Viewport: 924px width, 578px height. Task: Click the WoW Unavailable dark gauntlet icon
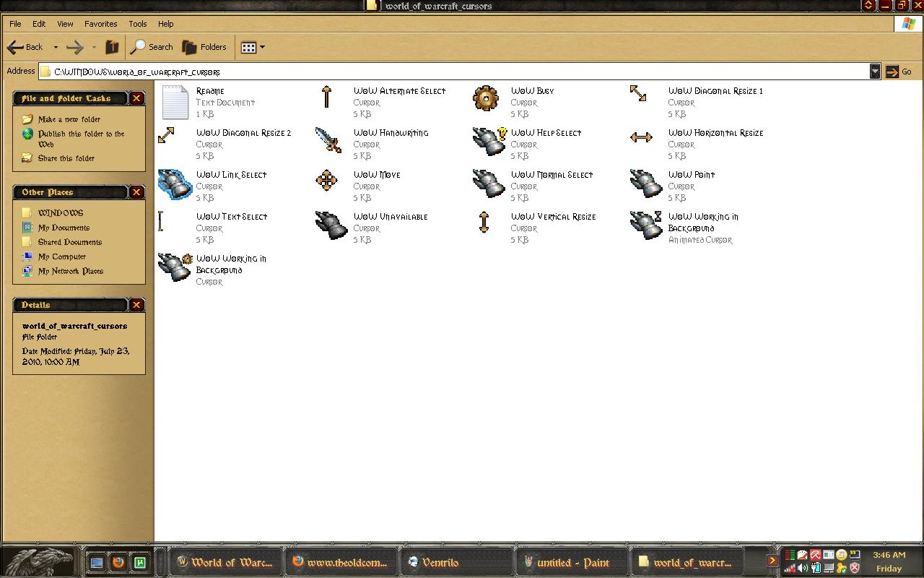tap(331, 224)
